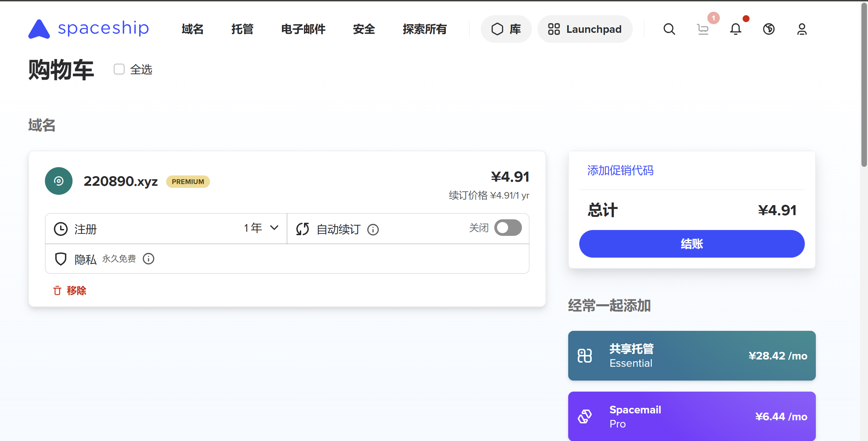Check the 全选 select-all checkbox
The height and width of the screenshot is (441, 868).
click(x=119, y=69)
